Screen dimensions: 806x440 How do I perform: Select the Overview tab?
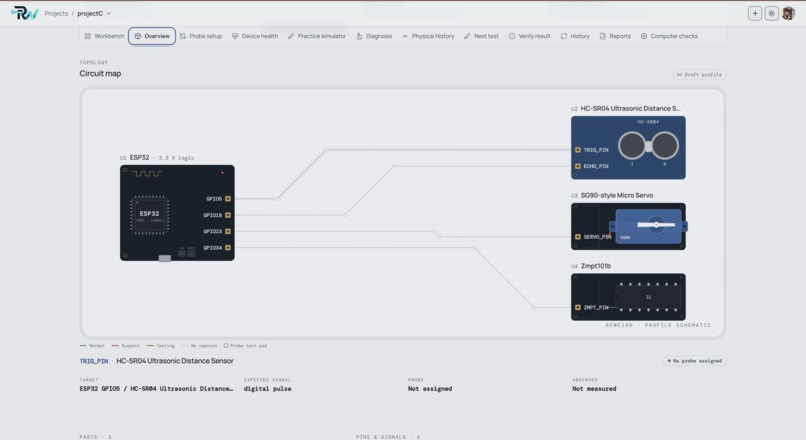pos(152,36)
